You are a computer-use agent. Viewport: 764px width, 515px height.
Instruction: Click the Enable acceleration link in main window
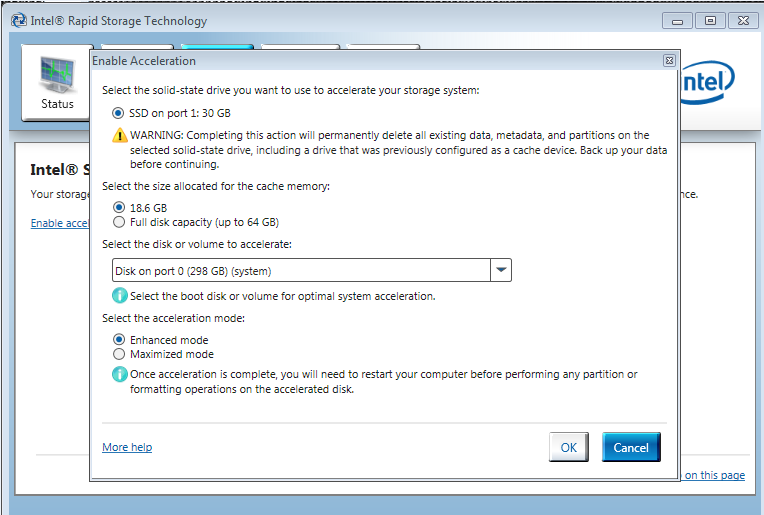tap(59, 223)
